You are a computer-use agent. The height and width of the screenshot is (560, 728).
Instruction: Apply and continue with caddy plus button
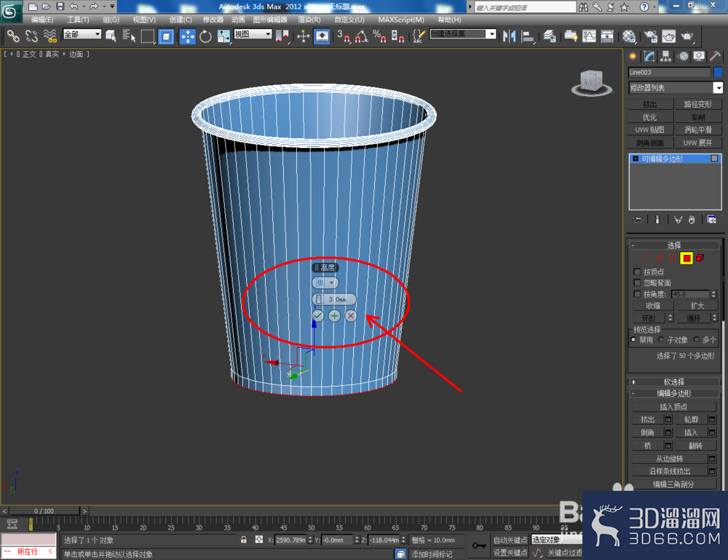point(334,316)
